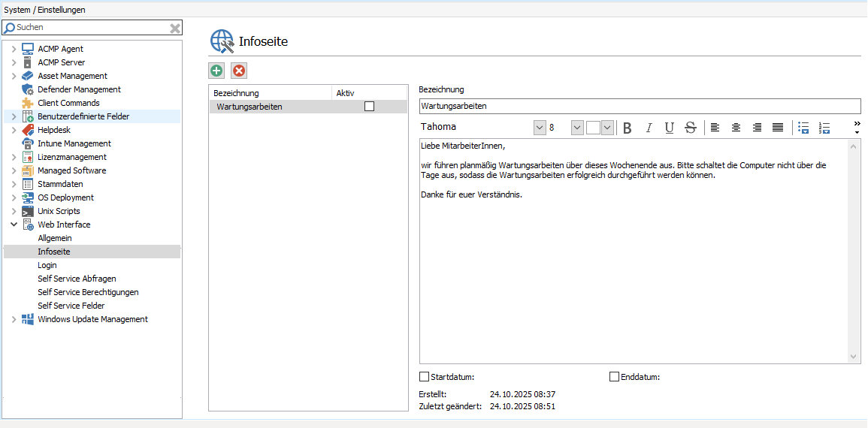The height and width of the screenshot is (428, 868).
Task: Click the Unix Scripts terminal icon
Action: (x=28, y=211)
